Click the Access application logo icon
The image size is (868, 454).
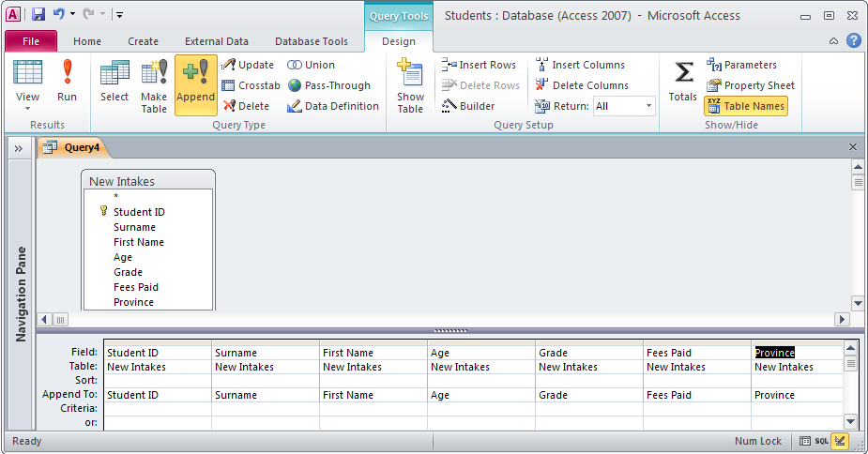[13, 14]
